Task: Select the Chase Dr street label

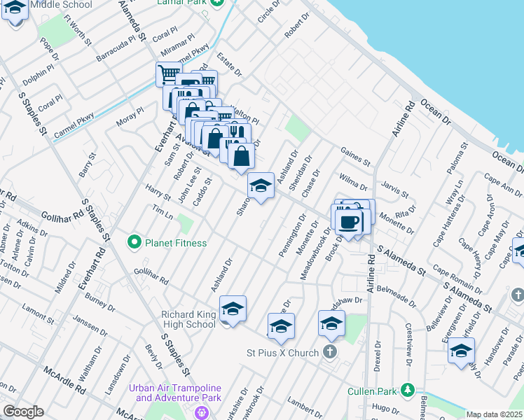Action: coord(311,183)
